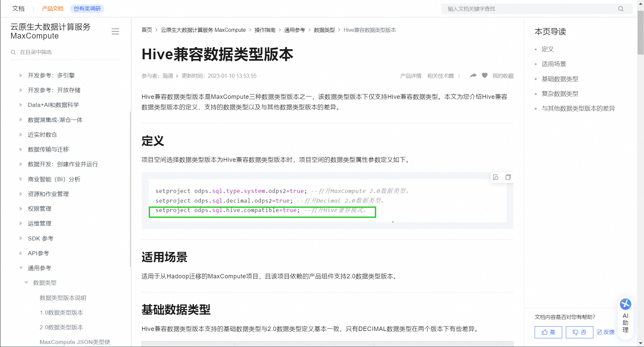Viewport: 644px width, 347px height.
Task: Click the 产品文档 top menu item
Action: (x=53, y=9)
